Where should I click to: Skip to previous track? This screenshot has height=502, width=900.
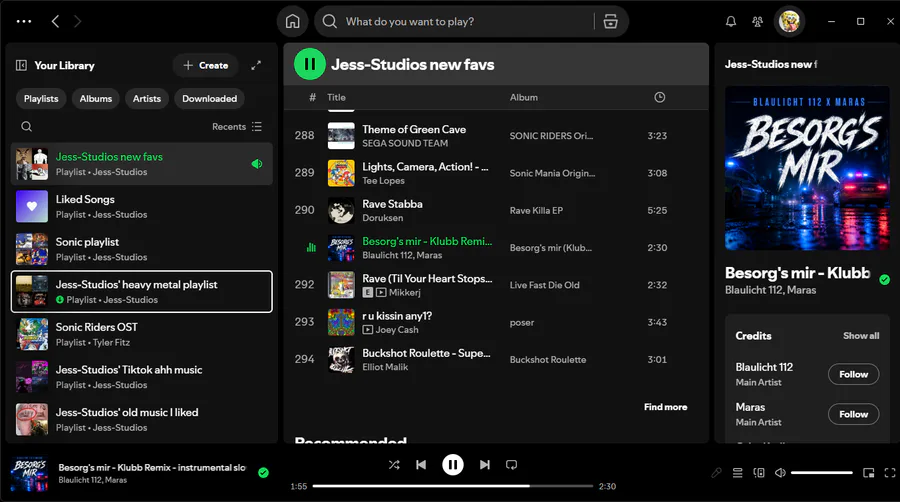point(421,465)
